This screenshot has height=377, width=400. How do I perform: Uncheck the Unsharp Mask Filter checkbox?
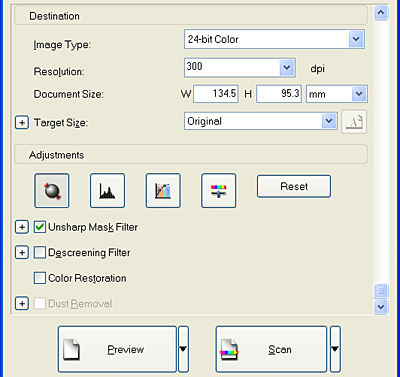coord(40,227)
